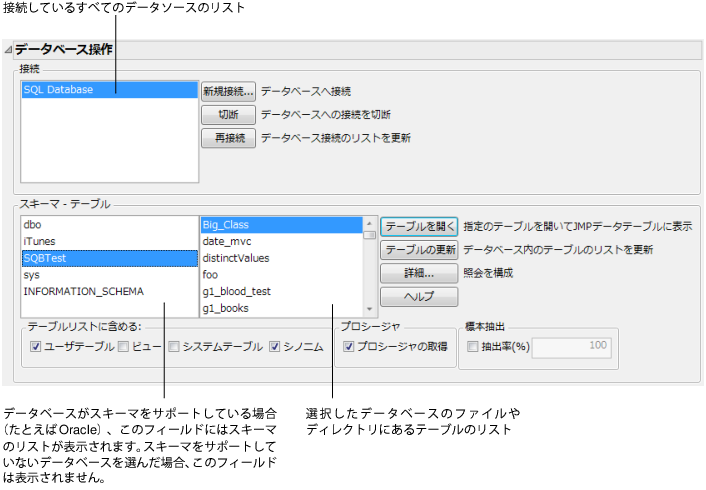The height and width of the screenshot is (490, 706).
Task: Select the SQBTest schema
Action: 110,258
